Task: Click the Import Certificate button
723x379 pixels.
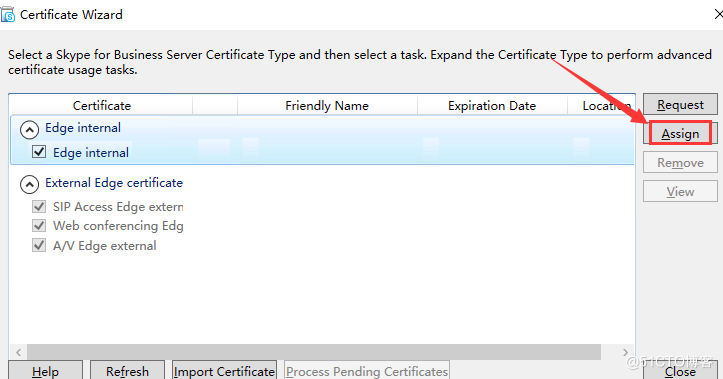Action: tap(224, 371)
